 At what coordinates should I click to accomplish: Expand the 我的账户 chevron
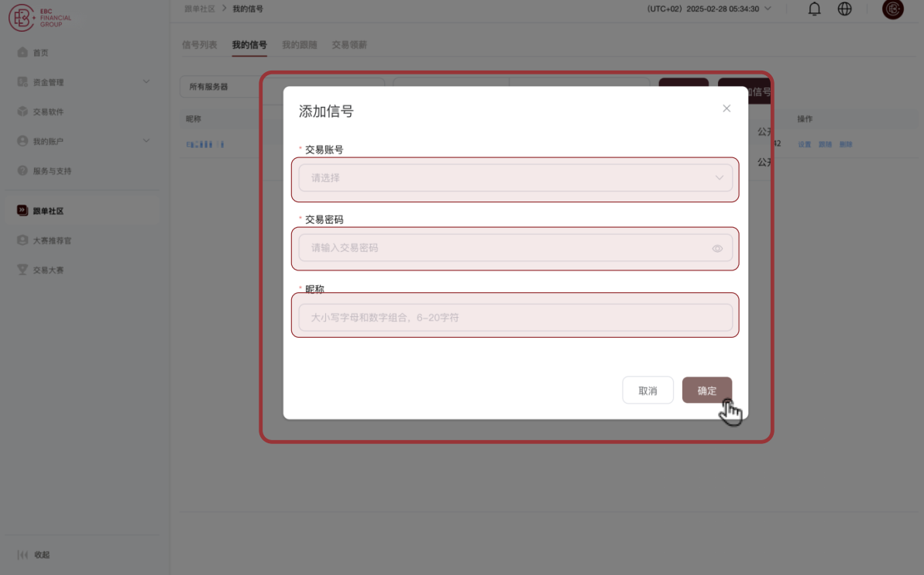(146, 140)
